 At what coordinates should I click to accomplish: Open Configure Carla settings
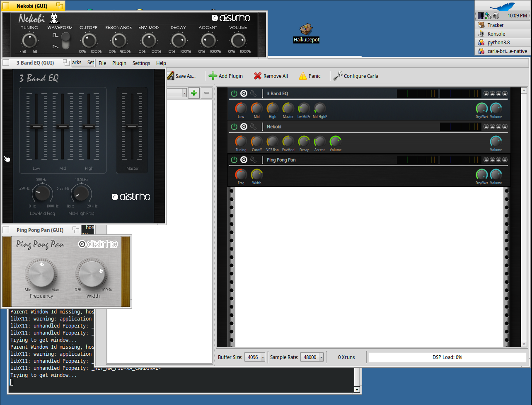(x=356, y=76)
